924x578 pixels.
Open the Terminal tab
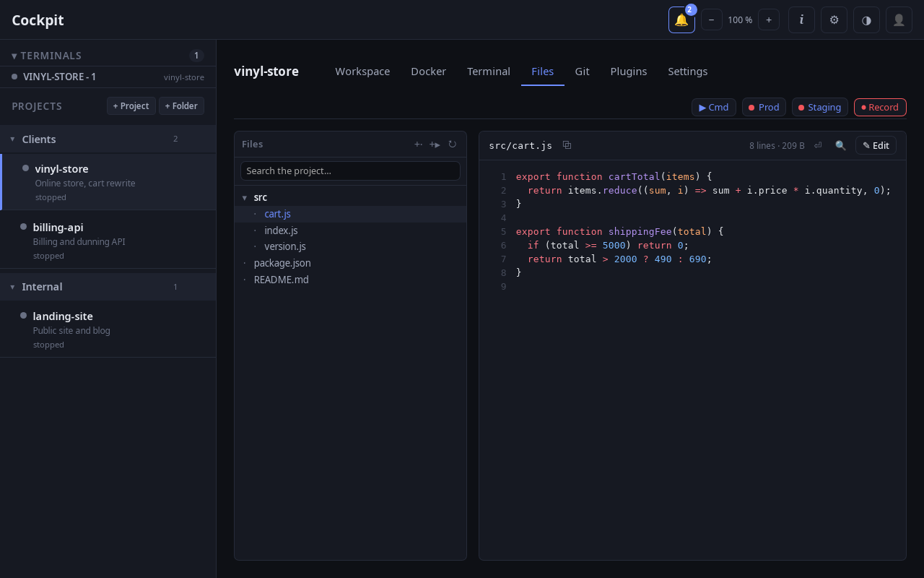(x=489, y=72)
